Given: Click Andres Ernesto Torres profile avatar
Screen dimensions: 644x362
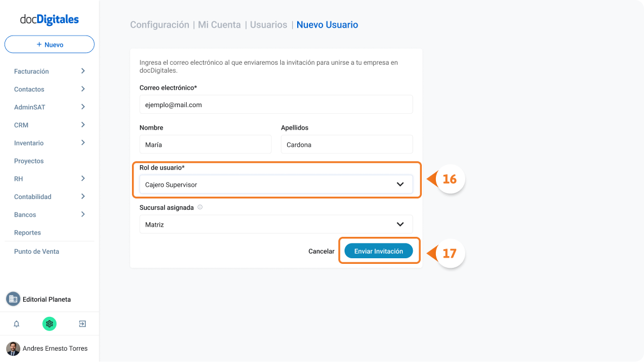Looking at the screenshot, I should point(13,348).
